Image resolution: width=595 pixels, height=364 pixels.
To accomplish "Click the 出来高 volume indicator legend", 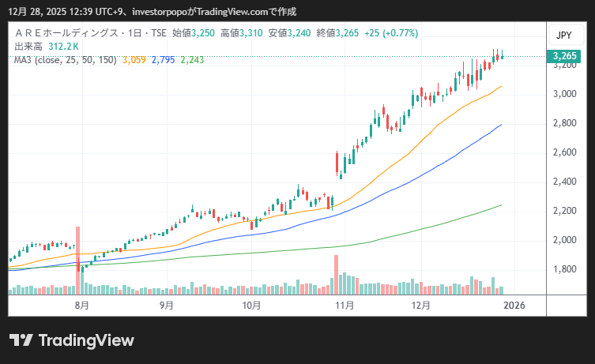I will [x=29, y=46].
